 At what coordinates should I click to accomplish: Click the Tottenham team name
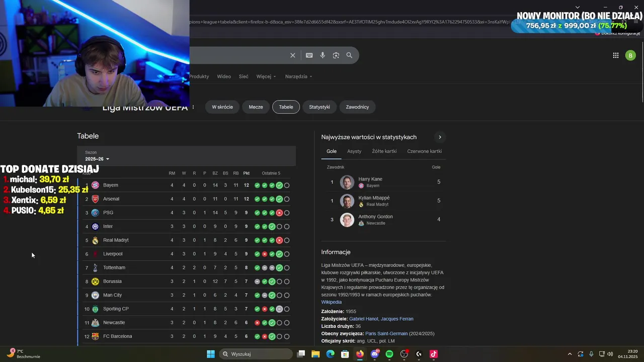(x=114, y=268)
